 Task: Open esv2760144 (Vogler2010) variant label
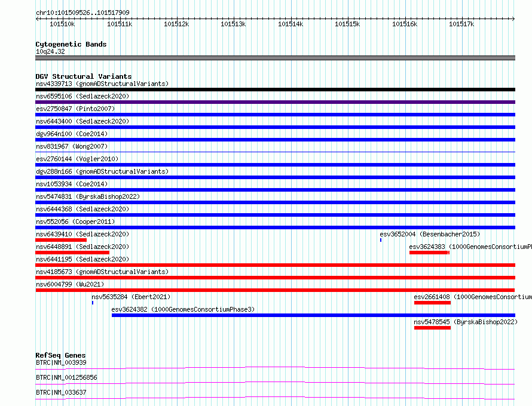point(77,159)
